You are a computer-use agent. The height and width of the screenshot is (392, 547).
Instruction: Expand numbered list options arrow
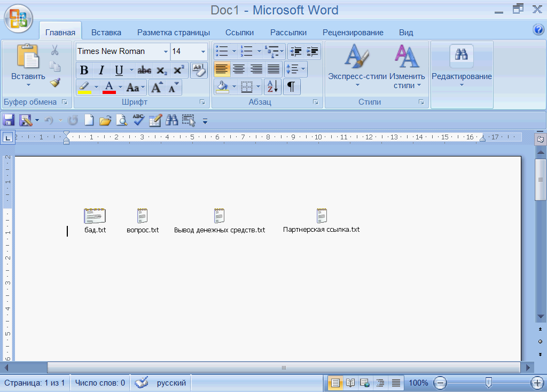[259, 52]
